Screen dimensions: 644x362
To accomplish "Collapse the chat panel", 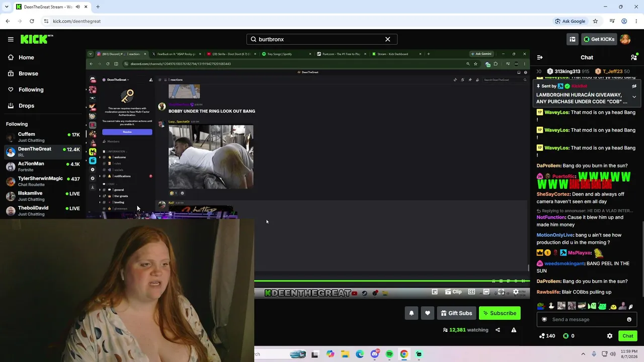I will (x=539, y=57).
